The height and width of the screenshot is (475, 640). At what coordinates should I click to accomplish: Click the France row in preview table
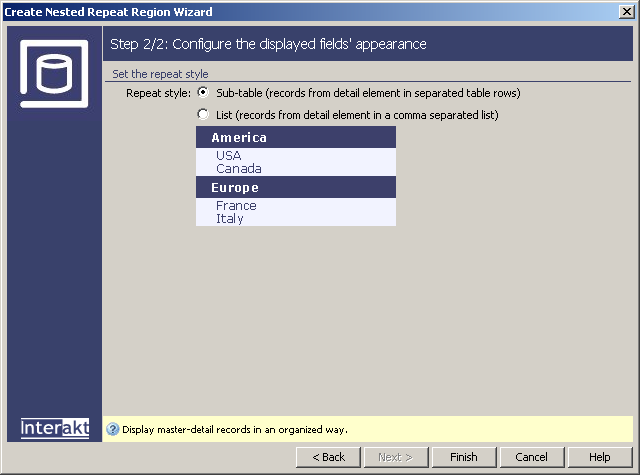(236, 206)
